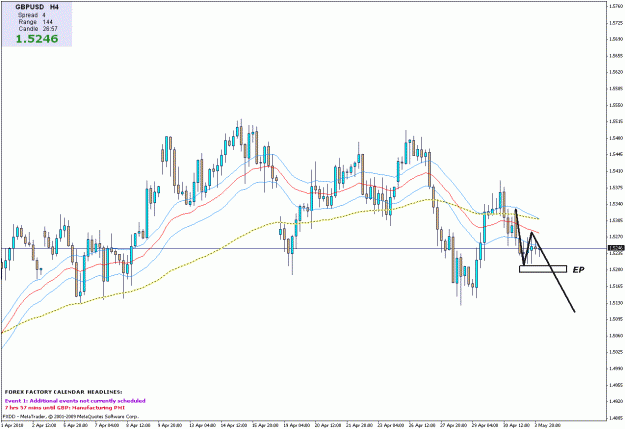This screenshot has height=429, width=625.
Task: Click the 1.5480 price axis label
Action: [616, 138]
